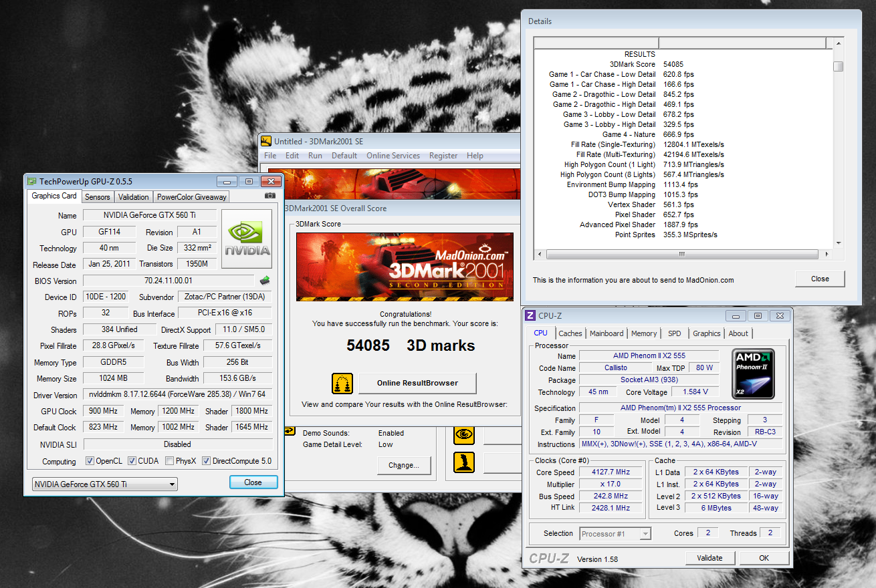Image resolution: width=876 pixels, height=588 pixels.
Task: Click the Details scroll down arrow
Action: click(x=838, y=243)
